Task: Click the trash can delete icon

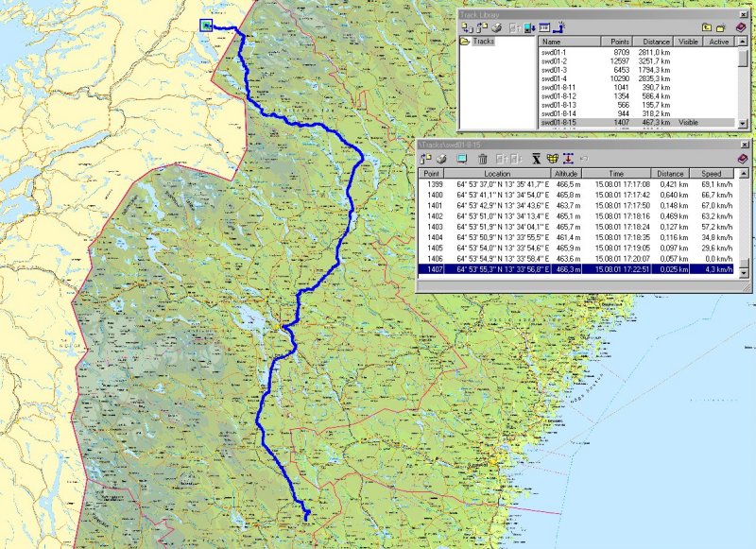Action: tap(482, 159)
